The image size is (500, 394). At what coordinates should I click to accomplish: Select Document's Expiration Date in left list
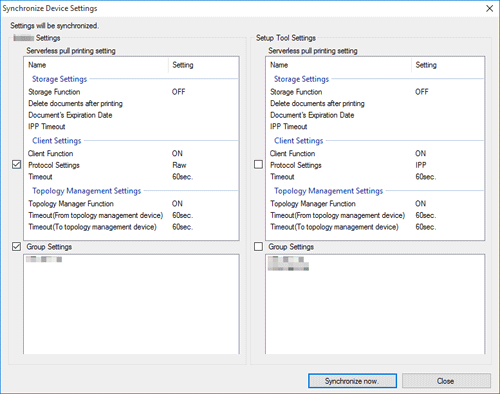point(131,115)
